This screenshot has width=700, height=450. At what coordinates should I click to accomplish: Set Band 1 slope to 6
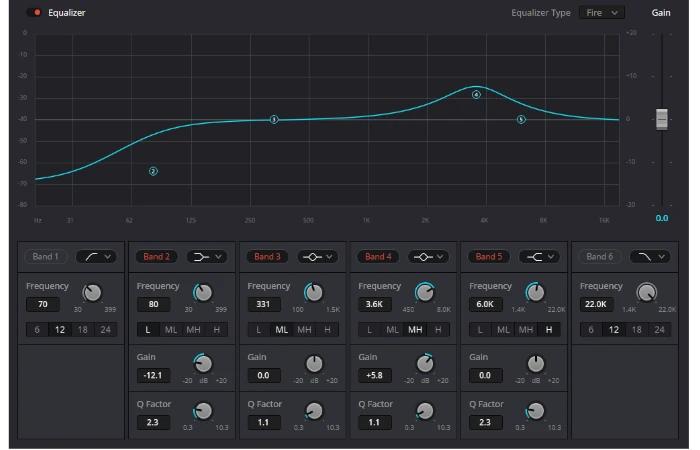click(x=37, y=329)
